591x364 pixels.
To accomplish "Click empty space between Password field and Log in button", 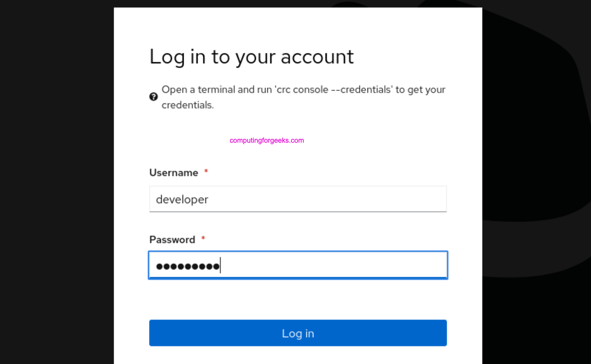I will click(298, 299).
